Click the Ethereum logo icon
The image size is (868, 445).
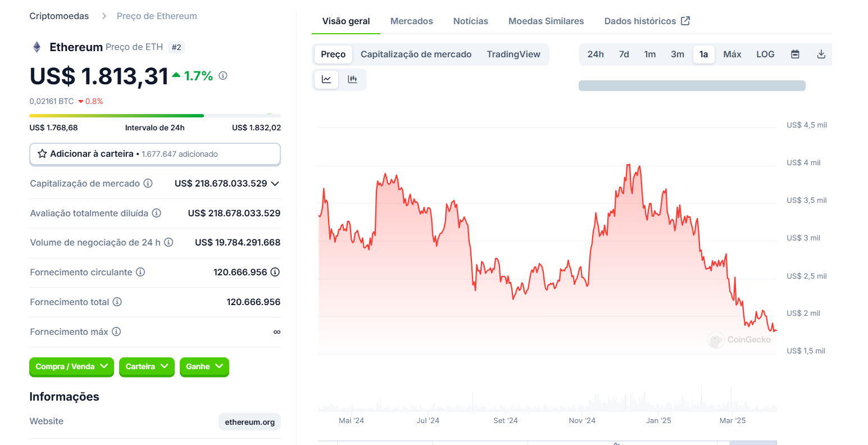point(37,47)
